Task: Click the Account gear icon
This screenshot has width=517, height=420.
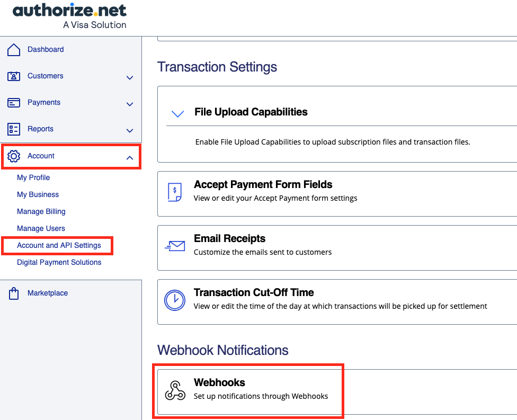Action: [14, 156]
